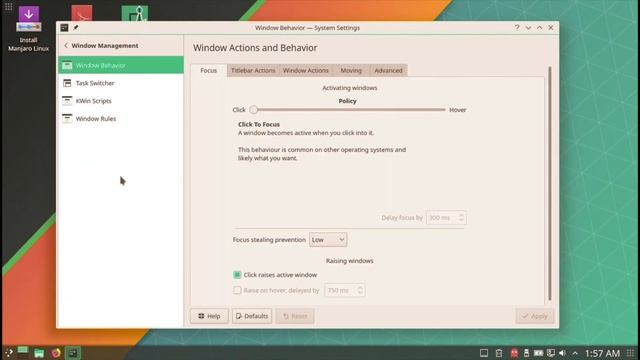This screenshot has height=360, width=640.
Task: Open the green desktop icon behind window
Action: pyautogui.click(x=135, y=13)
